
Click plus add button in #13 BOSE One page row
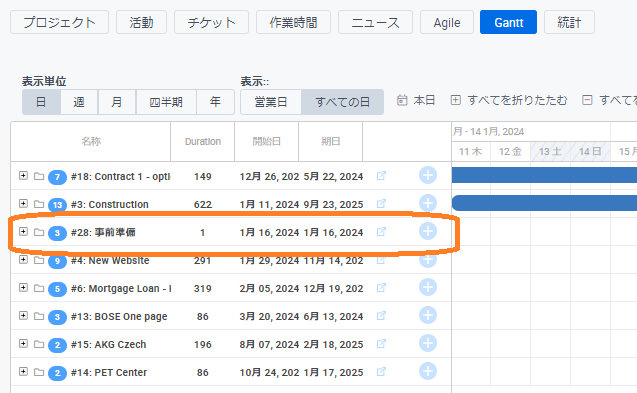428,315
